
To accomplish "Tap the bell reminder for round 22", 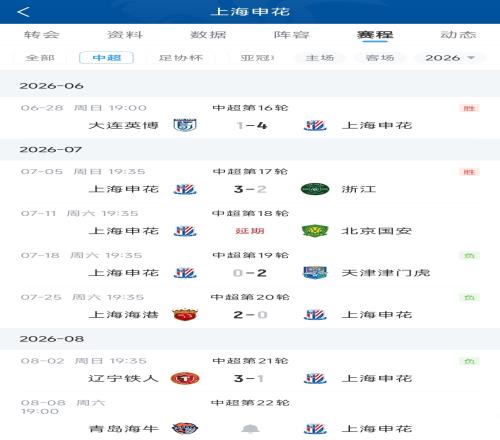I will click(250, 429).
